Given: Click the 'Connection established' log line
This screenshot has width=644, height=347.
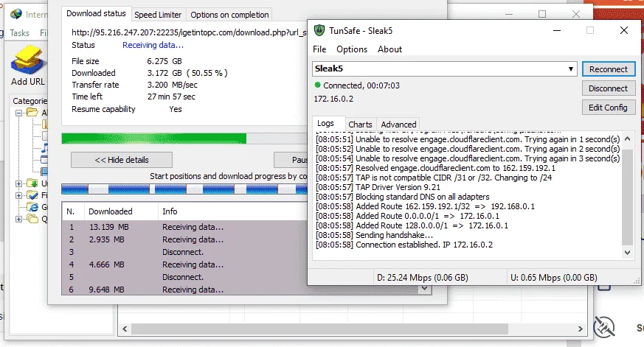Looking at the screenshot, I should pyautogui.click(x=404, y=245).
